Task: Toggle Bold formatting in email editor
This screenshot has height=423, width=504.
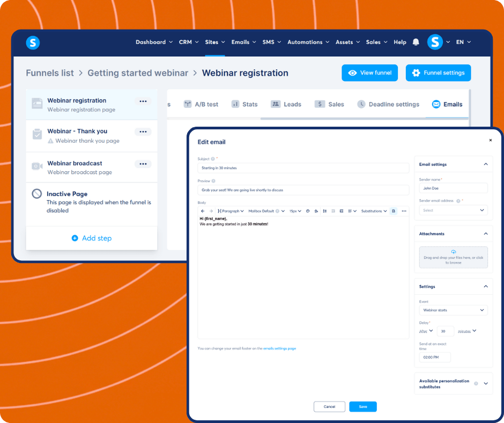Action: click(x=394, y=211)
